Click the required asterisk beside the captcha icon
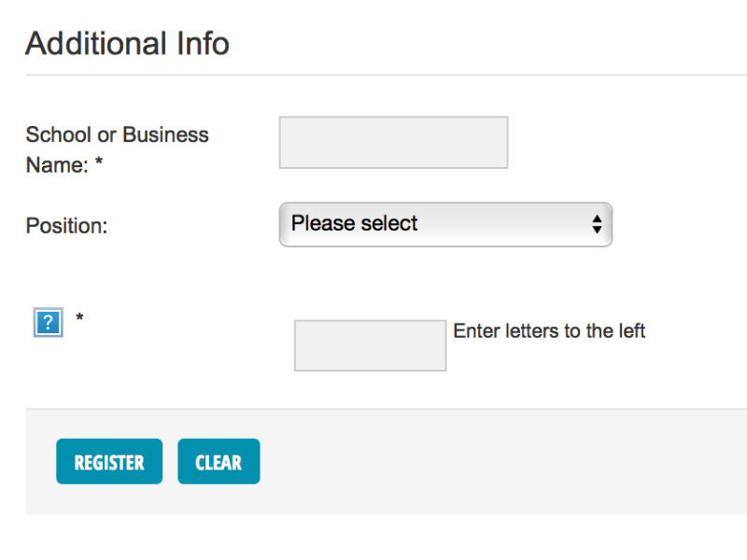 click(x=79, y=317)
